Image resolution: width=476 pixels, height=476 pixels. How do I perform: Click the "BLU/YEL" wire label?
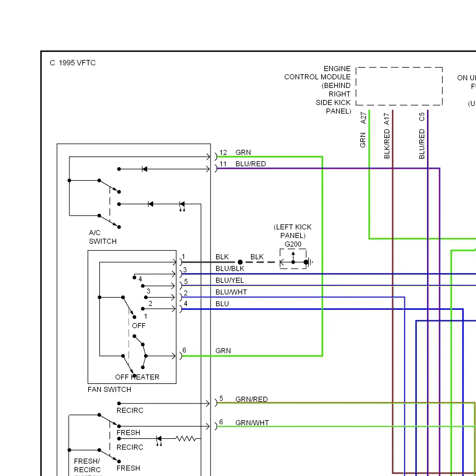(230, 280)
